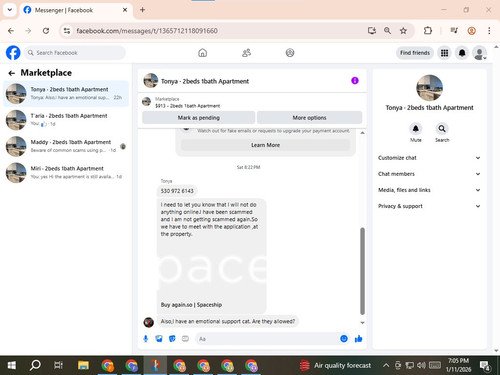Show hidden system tray icons chevron
This screenshot has height=375, width=500.
click(386, 365)
